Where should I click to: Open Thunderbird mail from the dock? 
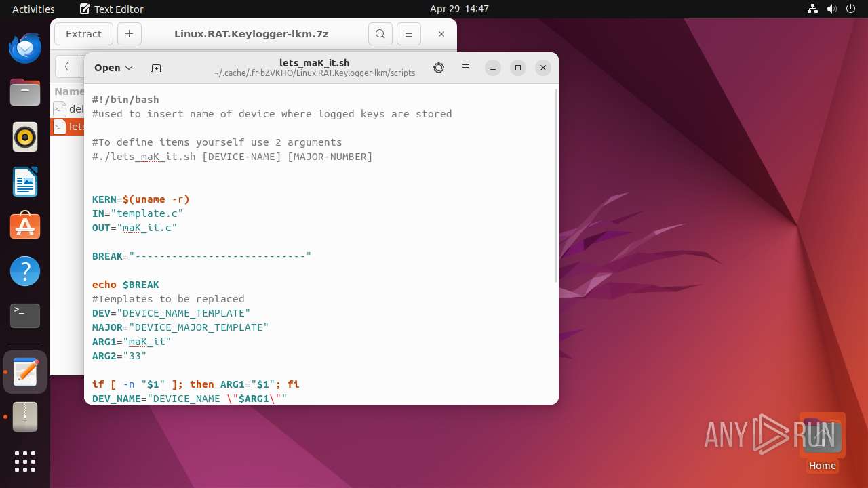25,48
